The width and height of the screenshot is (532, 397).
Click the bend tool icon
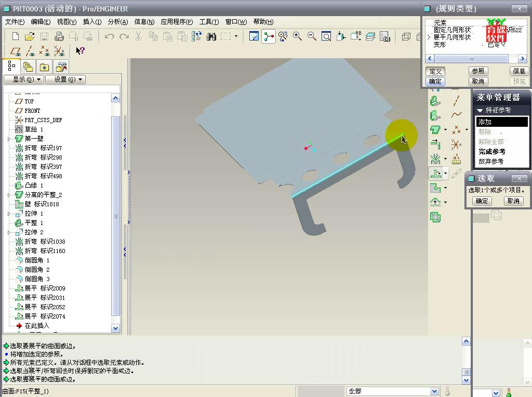[435, 159]
